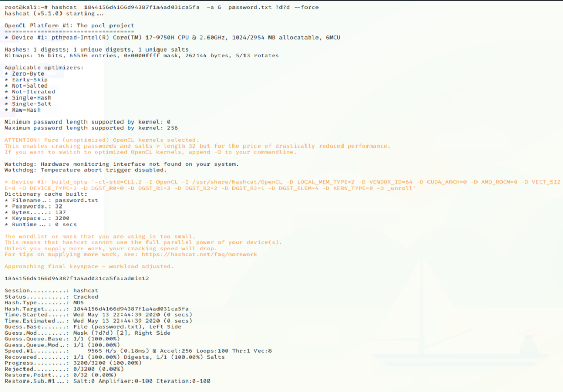Screen dimensions: 563x392
Task: Click the hashcat.net/faq/morework URL
Action: pos(199,254)
